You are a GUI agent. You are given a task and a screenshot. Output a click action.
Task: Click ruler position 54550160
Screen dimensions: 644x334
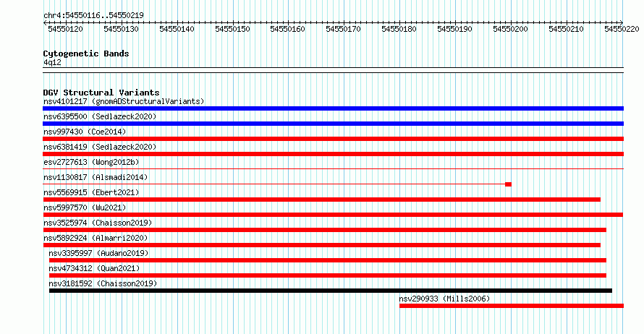(287, 29)
